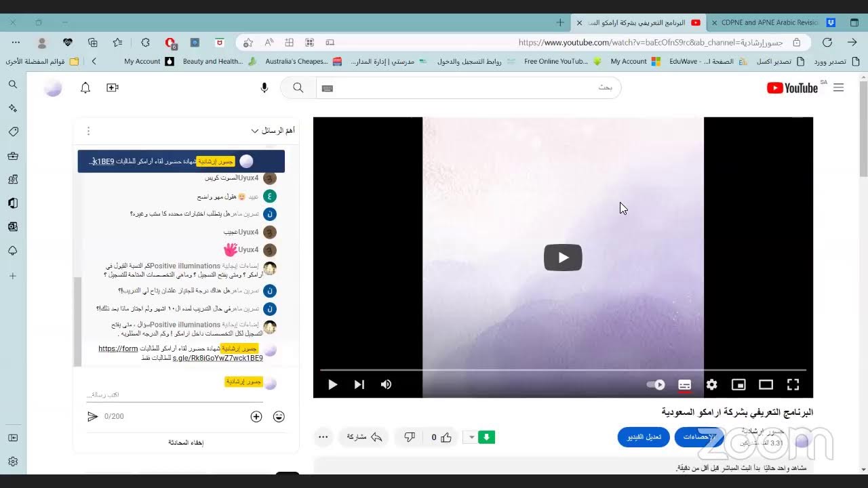Open the Favorites list toolbar icon
The height and width of the screenshot is (488, 868).
click(118, 42)
